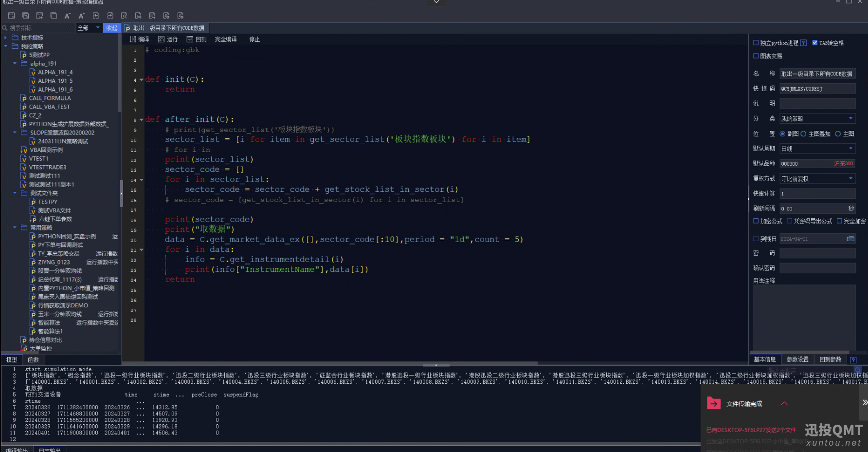The width and height of the screenshot is (868, 452).
Task: Collapse the 常用策略 folder
Action: pyautogui.click(x=15, y=227)
